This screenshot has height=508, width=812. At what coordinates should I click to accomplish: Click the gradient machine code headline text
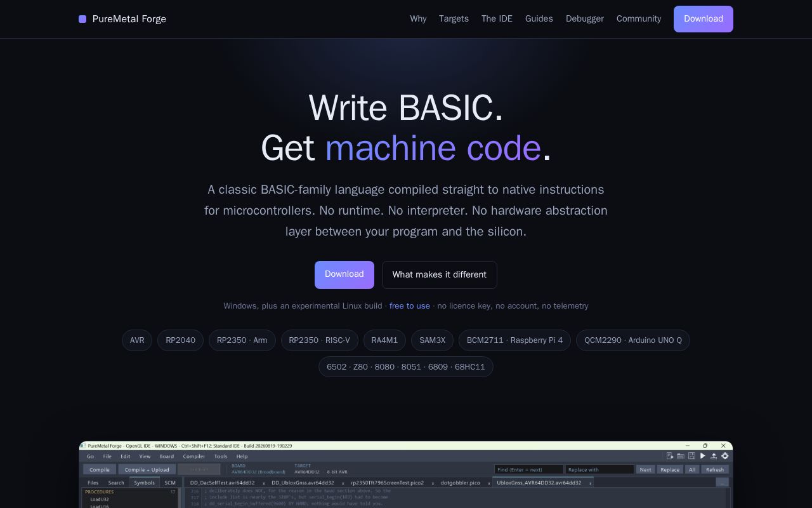433,148
